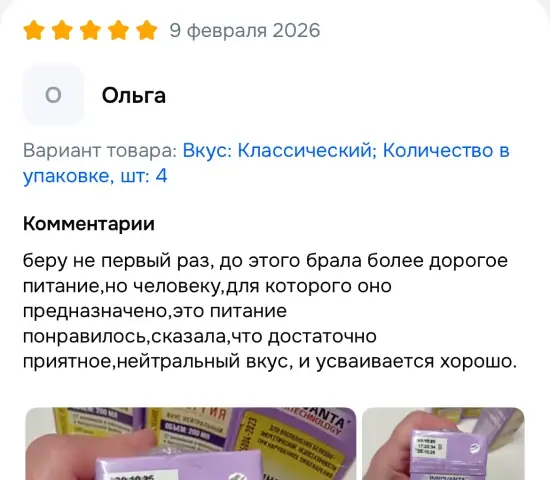
Task: Click the review line ending усваивается хорошо
Action: coord(270,362)
